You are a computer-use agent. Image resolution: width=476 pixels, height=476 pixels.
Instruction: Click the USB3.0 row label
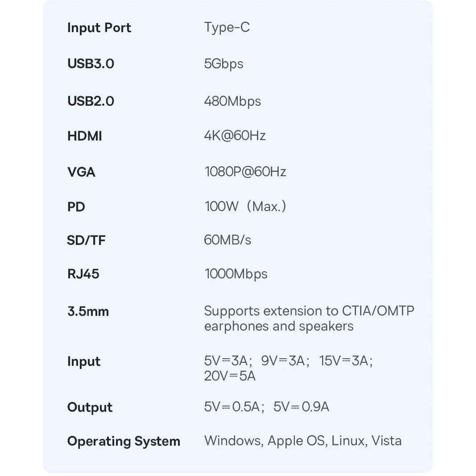91,64
